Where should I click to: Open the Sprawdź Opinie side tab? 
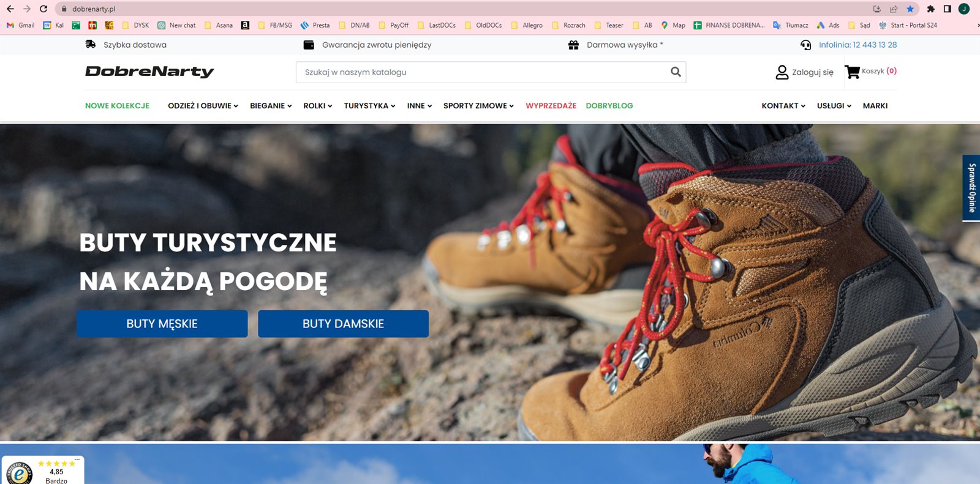[x=971, y=188]
